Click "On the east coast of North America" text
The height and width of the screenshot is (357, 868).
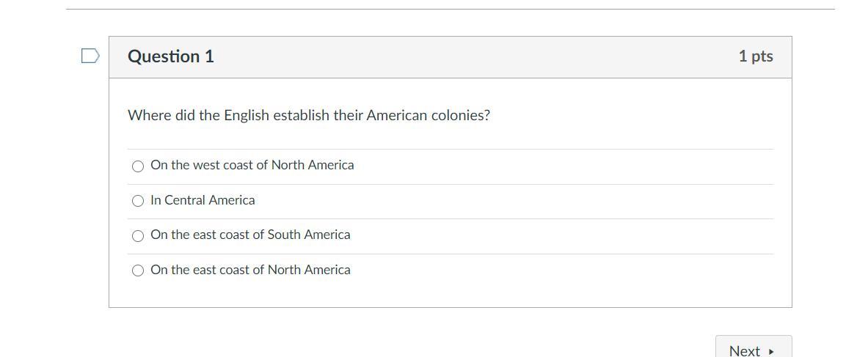tap(250, 270)
